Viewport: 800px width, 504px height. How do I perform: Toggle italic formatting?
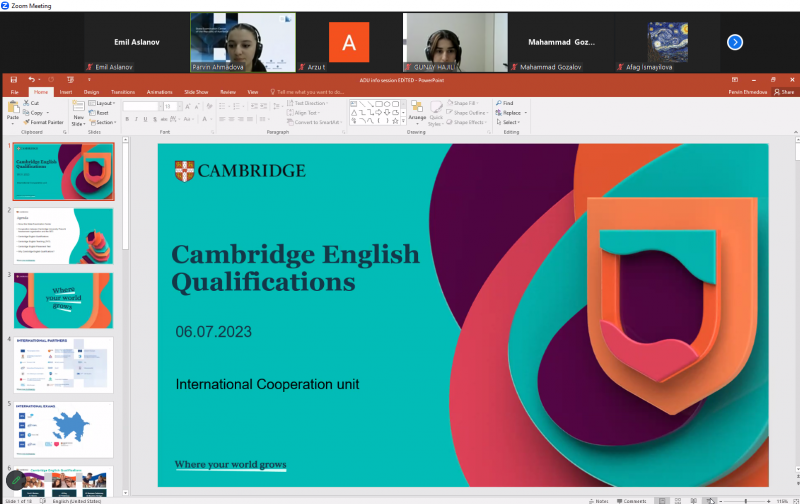click(136, 119)
